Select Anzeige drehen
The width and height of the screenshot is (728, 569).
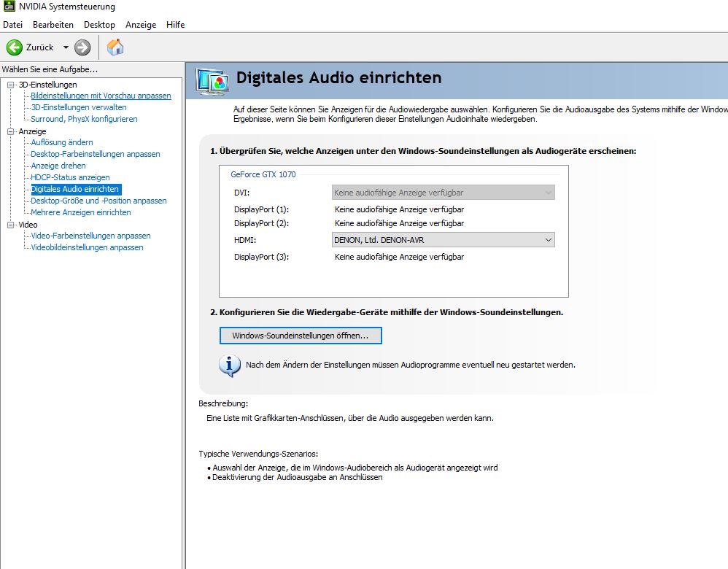(x=58, y=166)
